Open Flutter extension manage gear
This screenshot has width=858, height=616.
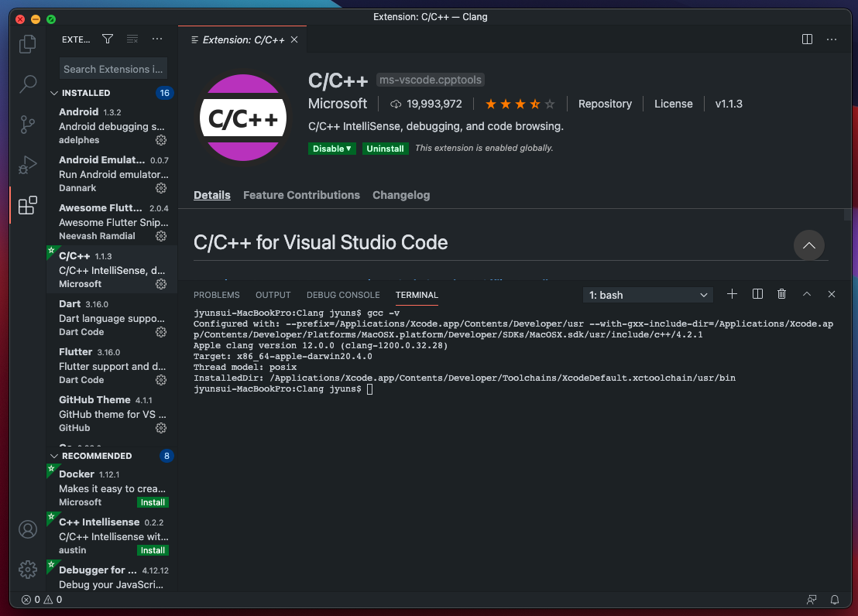pos(161,380)
